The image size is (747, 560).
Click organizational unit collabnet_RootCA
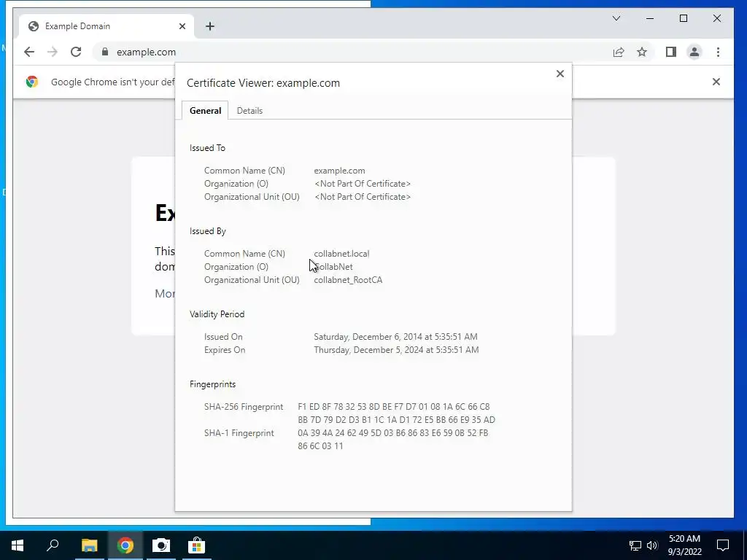pos(348,280)
